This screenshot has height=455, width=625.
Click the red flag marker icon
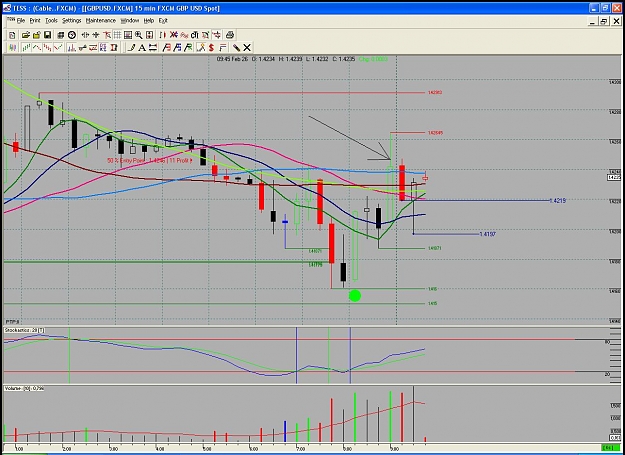click(x=167, y=48)
